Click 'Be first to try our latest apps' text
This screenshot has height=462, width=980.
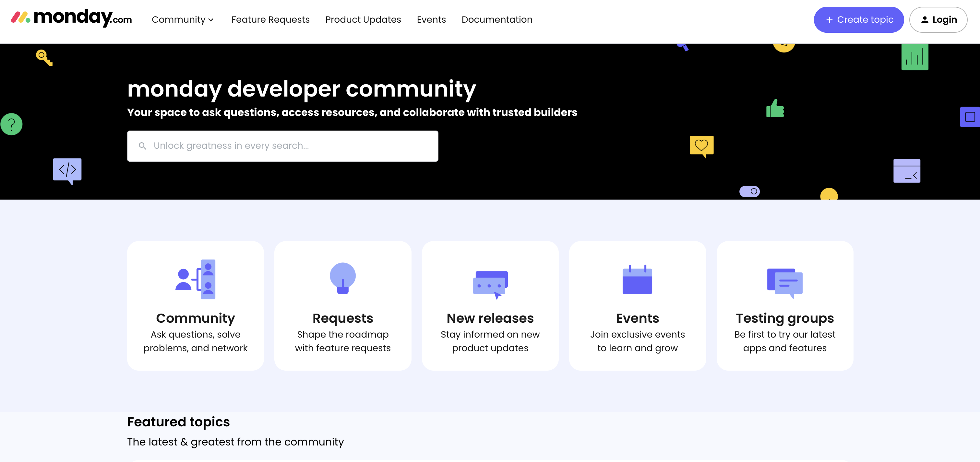click(x=785, y=341)
